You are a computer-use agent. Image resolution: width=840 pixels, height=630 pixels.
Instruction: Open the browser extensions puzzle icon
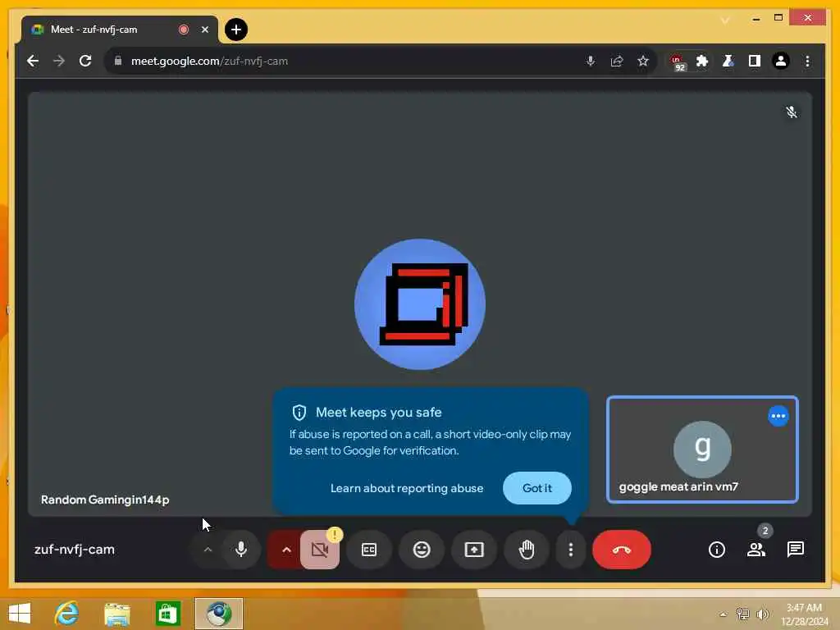coord(702,61)
